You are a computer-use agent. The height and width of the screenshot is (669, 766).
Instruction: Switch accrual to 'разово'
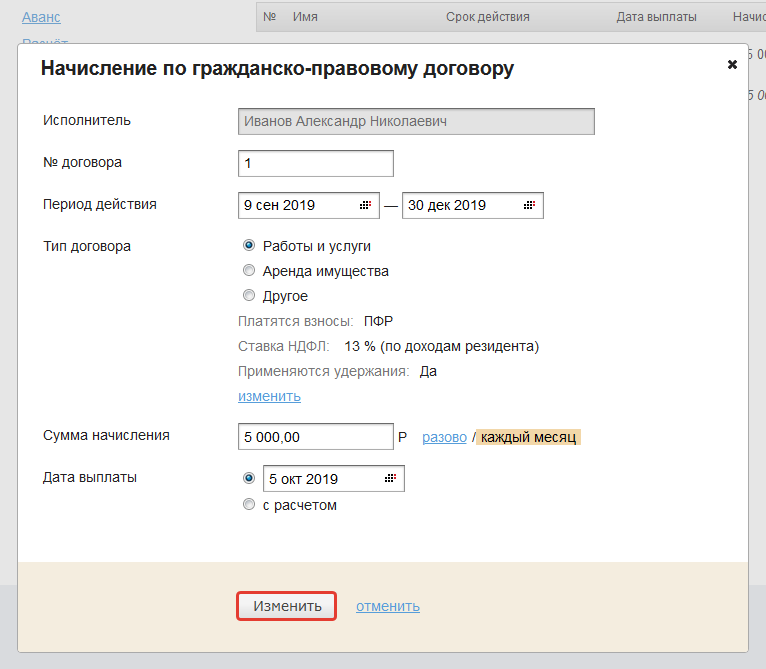[x=444, y=437]
